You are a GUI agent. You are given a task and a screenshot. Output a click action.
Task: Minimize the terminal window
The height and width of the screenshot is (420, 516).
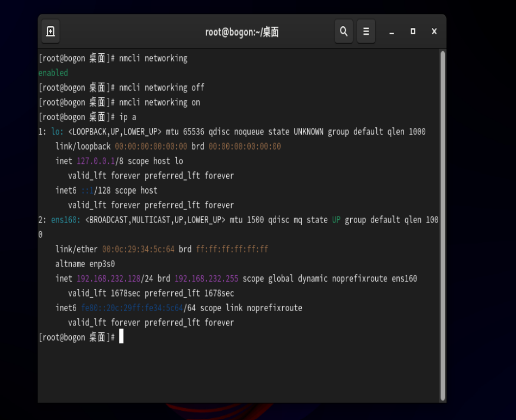pos(391,32)
